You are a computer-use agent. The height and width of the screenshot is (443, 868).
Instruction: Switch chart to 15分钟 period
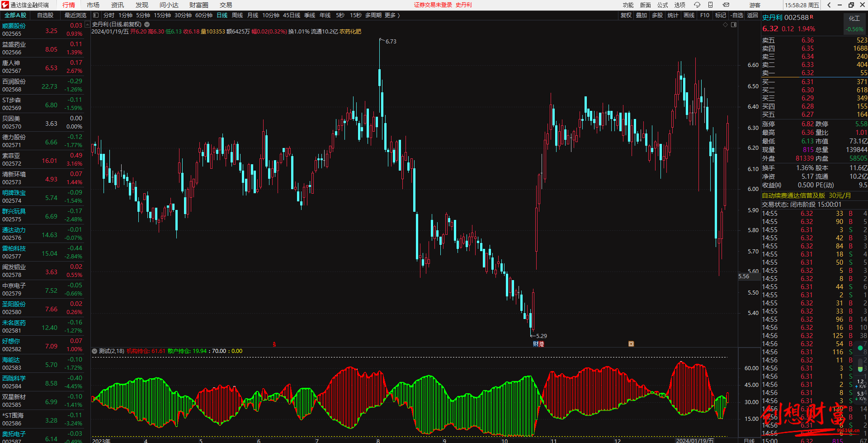click(x=162, y=15)
